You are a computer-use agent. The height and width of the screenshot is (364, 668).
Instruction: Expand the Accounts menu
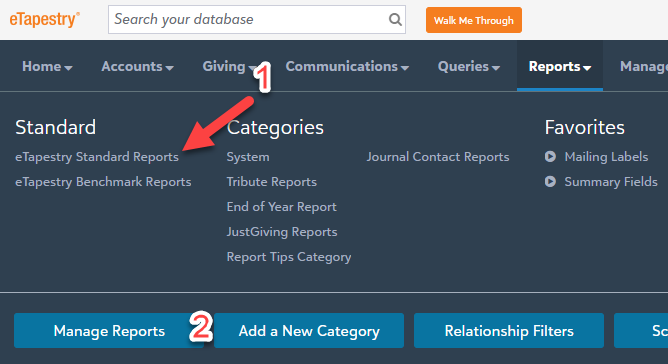coord(137,66)
